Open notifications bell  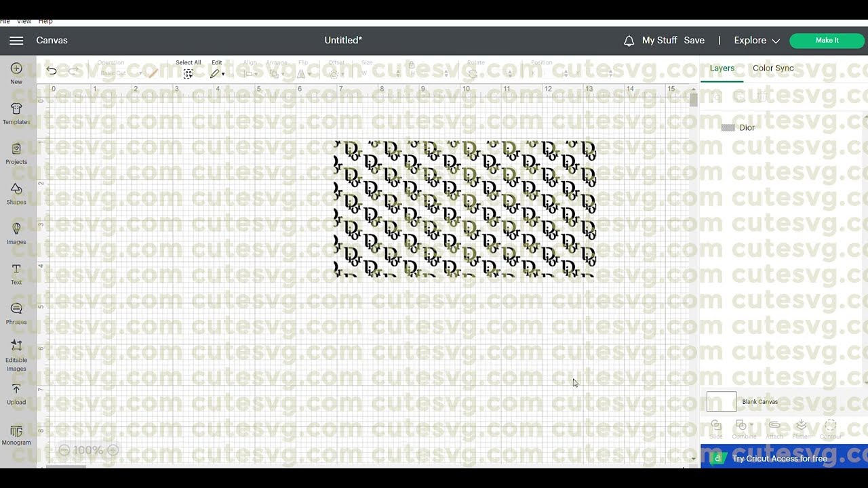click(x=629, y=41)
